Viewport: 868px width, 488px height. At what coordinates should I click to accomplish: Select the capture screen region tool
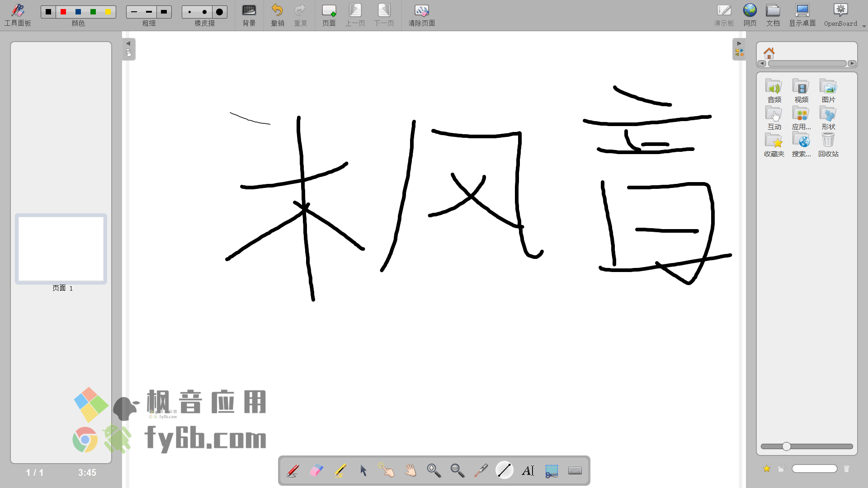click(x=552, y=471)
